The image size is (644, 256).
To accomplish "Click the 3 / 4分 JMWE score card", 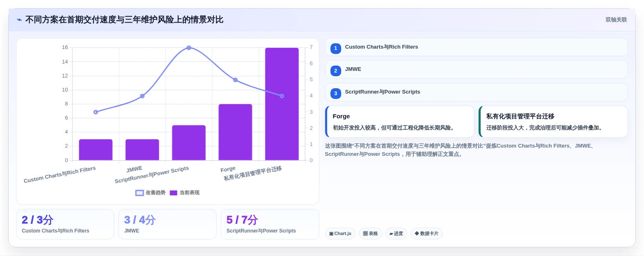I will [x=167, y=224].
